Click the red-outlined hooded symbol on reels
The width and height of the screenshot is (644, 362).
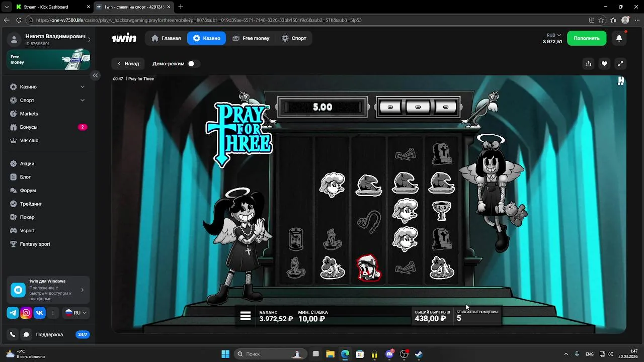click(369, 267)
